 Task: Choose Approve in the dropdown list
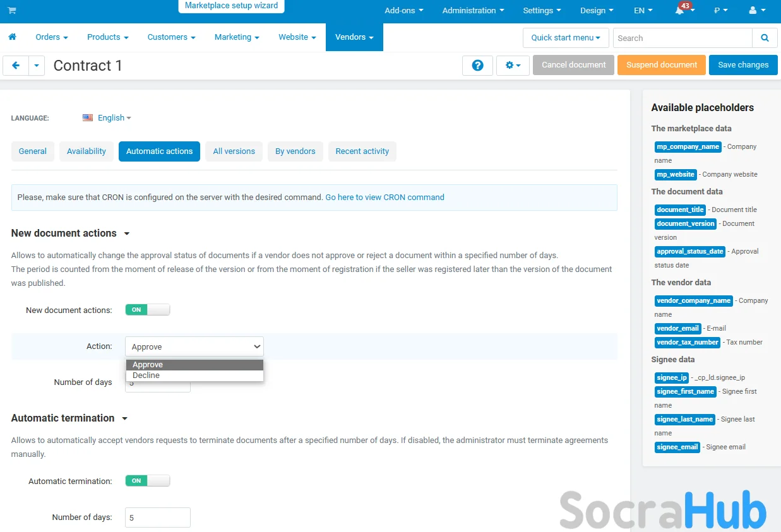tap(194, 365)
